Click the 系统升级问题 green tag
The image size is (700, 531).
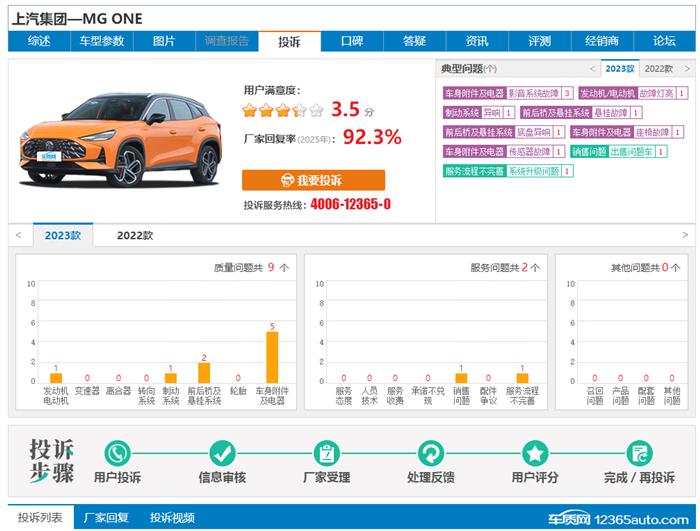point(508,171)
